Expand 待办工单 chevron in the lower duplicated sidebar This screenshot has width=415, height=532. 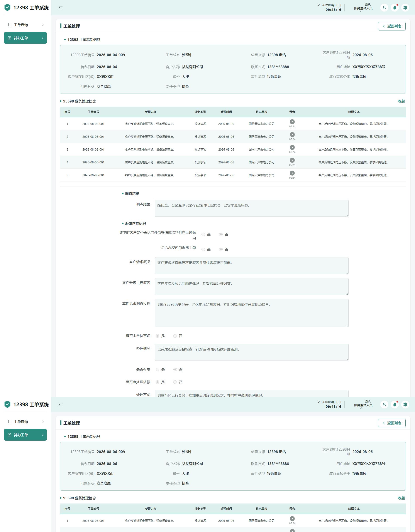click(x=43, y=435)
